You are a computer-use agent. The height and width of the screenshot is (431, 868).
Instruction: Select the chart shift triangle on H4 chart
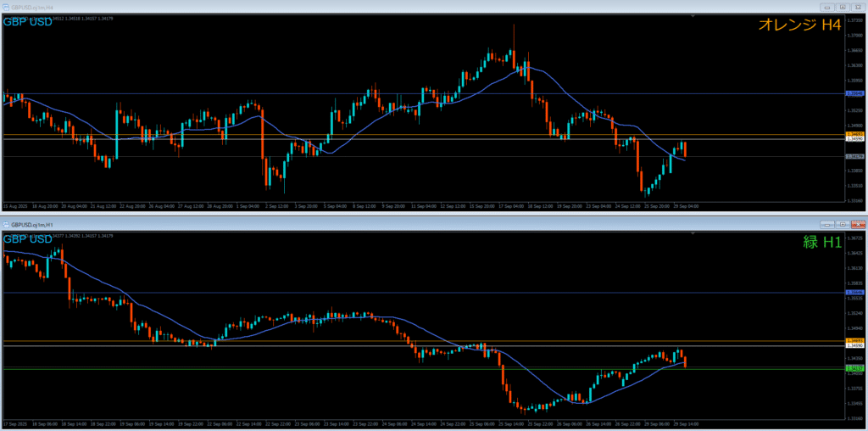pyautogui.click(x=694, y=15)
